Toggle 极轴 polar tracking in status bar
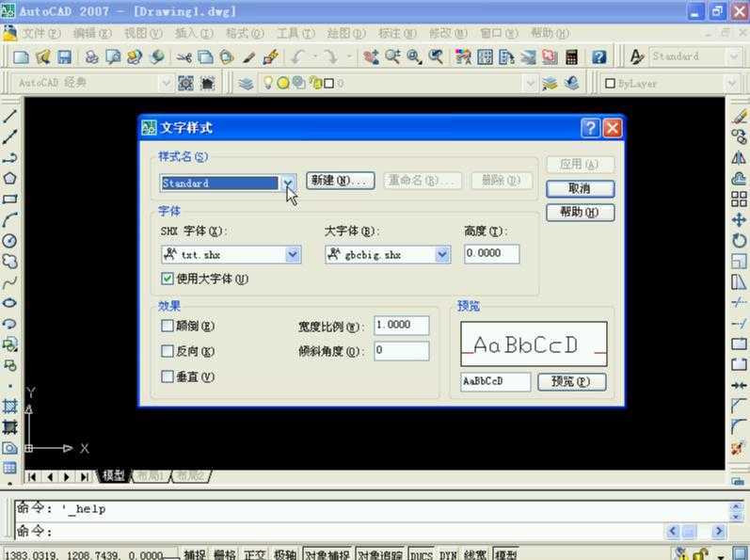Screen dimensions: 750x560 (x=285, y=554)
